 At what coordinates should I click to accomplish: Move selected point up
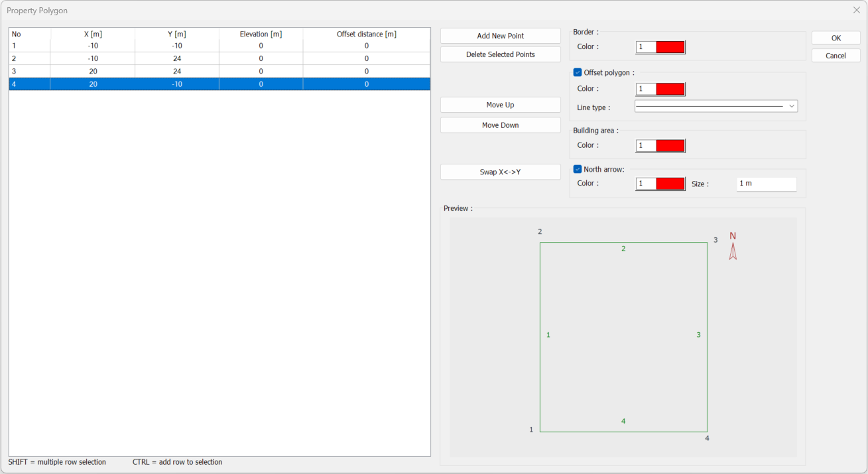pyautogui.click(x=500, y=105)
